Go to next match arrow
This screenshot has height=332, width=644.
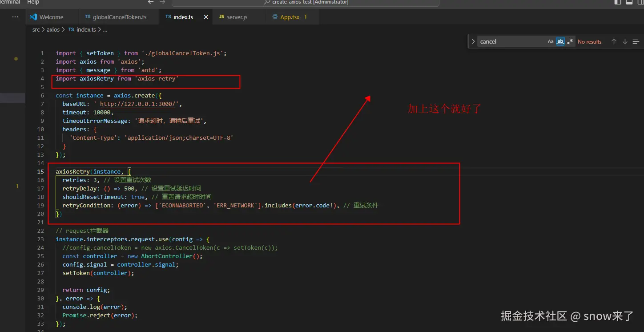click(625, 41)
